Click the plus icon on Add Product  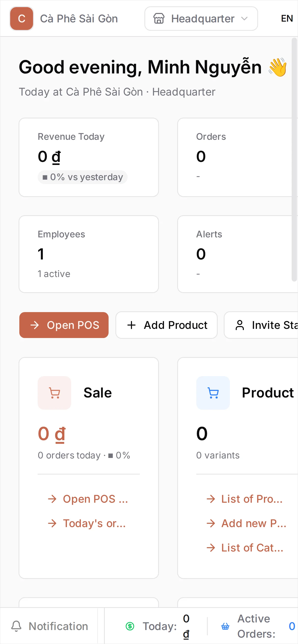tap(131, 325)
